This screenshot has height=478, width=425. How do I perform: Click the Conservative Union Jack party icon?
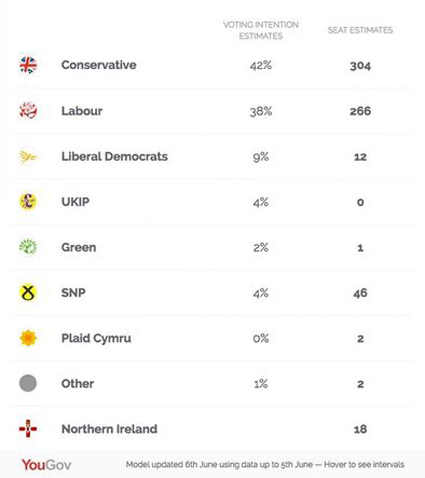pos(28,65)
